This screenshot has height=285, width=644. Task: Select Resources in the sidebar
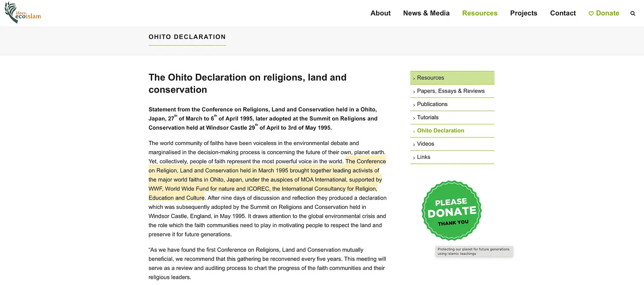(452, 78)
